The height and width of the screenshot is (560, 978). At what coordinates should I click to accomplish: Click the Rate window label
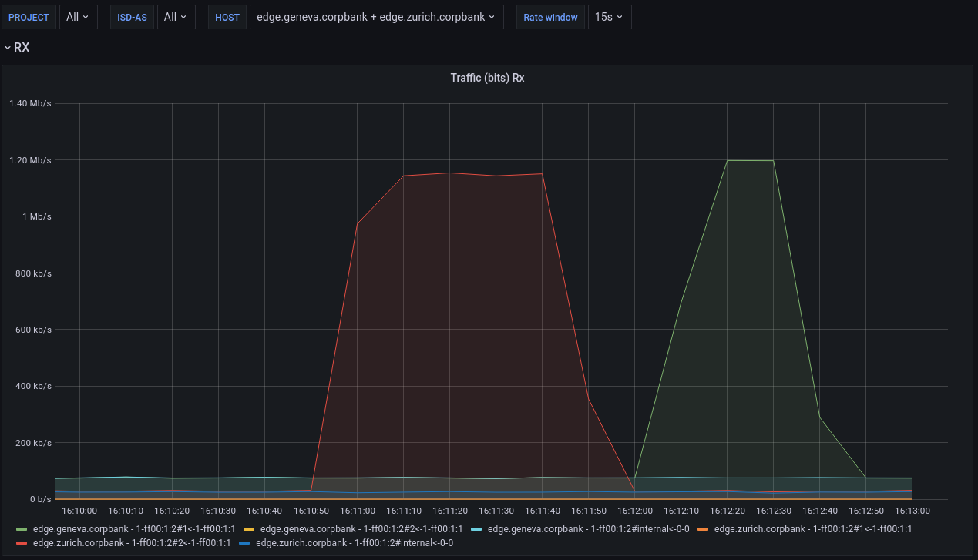coord(550,17)
